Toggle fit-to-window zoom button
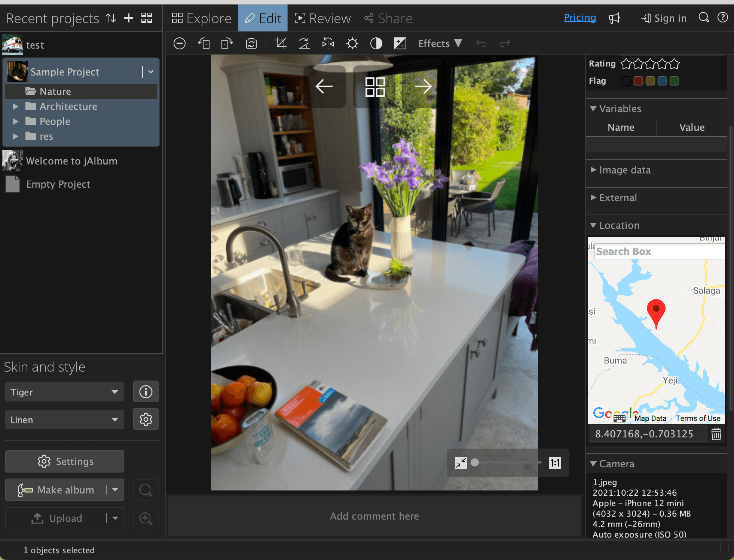The width and height of the screenshot is (734, 560). [x=461, y=463]
